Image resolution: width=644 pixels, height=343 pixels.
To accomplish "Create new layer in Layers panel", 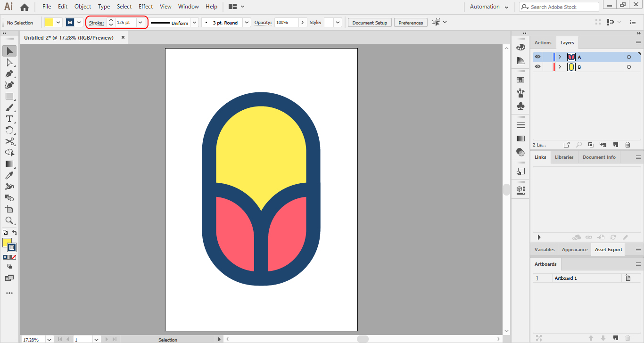I will pyautogui.click(x=615, y=145).
